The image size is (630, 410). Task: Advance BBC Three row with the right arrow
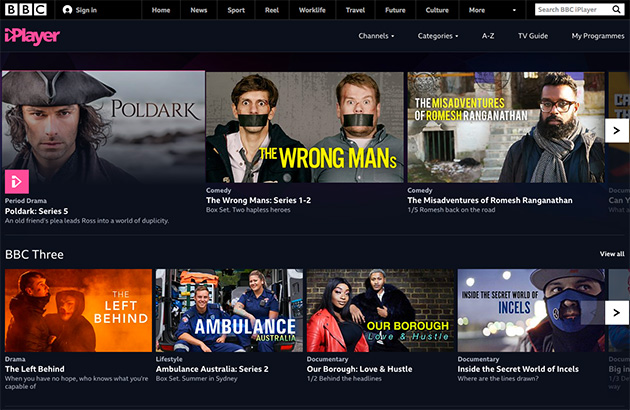click(x=617, y=312)
